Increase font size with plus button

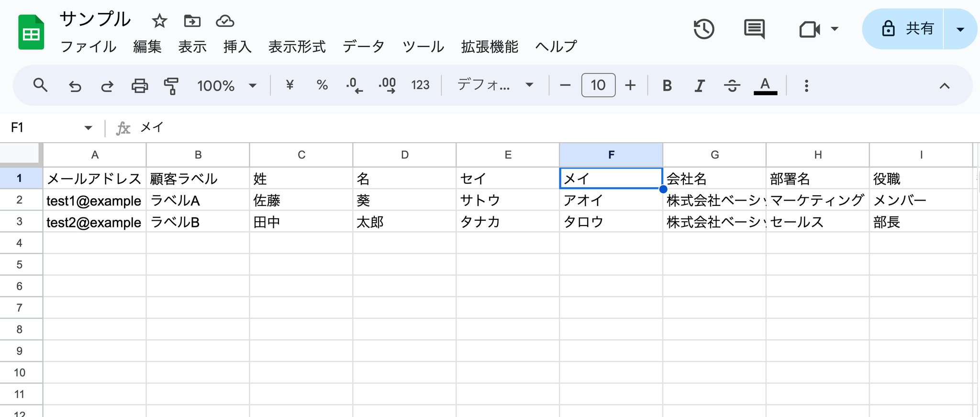631,86
